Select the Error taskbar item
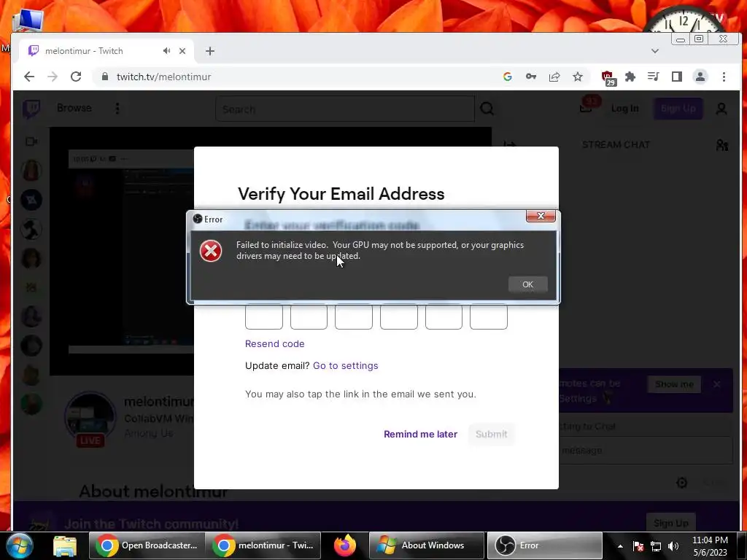 (544, 545)
